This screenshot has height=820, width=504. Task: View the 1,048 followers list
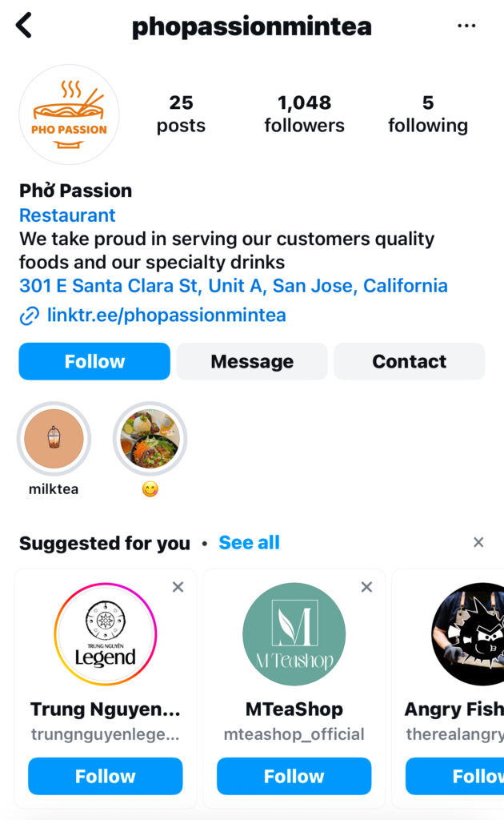(304, 114)
